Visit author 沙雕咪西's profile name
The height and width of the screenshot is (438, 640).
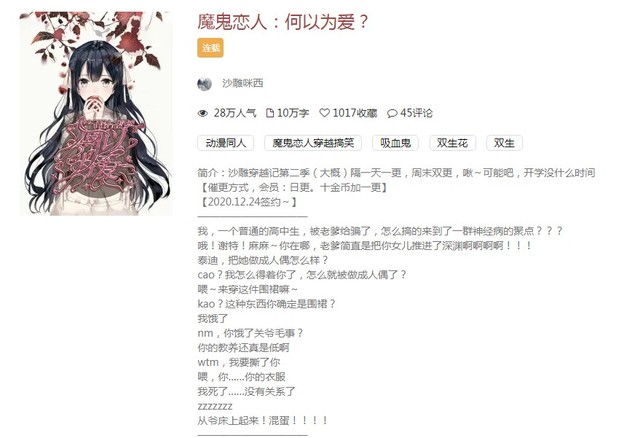242,84
